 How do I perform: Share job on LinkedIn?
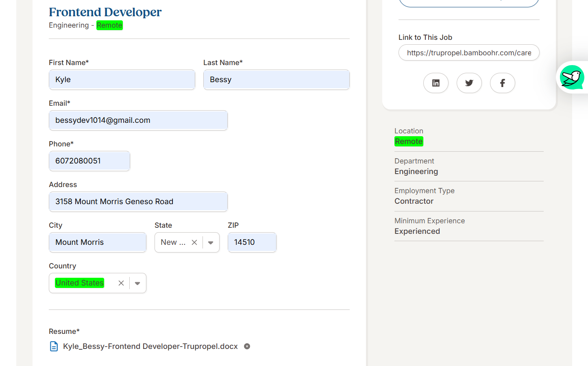coord(436,83)
